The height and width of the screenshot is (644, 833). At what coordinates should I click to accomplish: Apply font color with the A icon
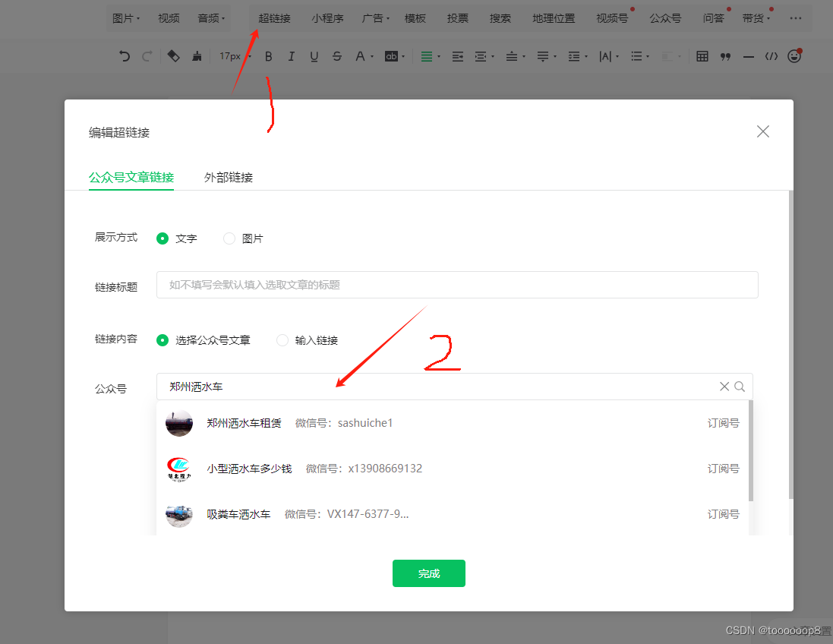pos(360,56)
